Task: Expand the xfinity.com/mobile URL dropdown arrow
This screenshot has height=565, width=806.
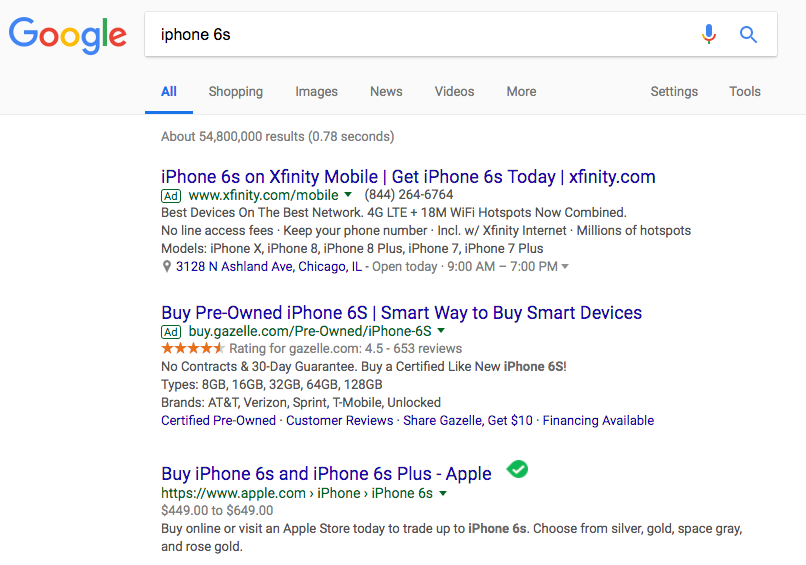Action: [348, 195]
